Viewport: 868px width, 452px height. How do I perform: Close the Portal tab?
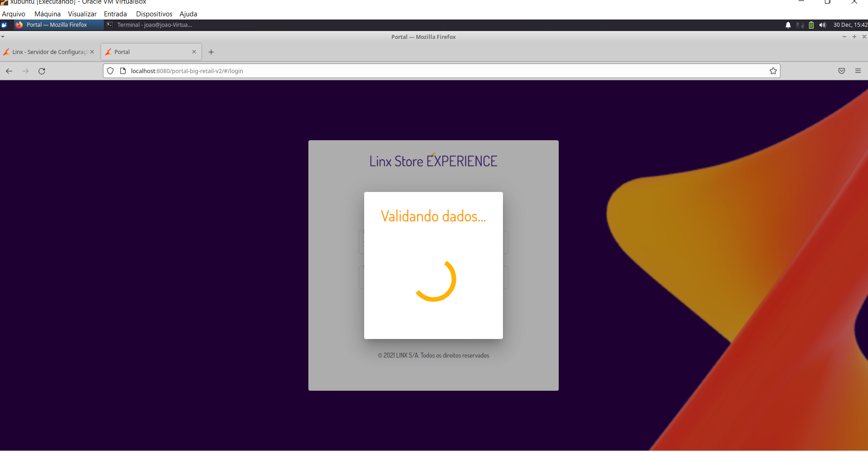pyautogui.click(x=194, y=52)
